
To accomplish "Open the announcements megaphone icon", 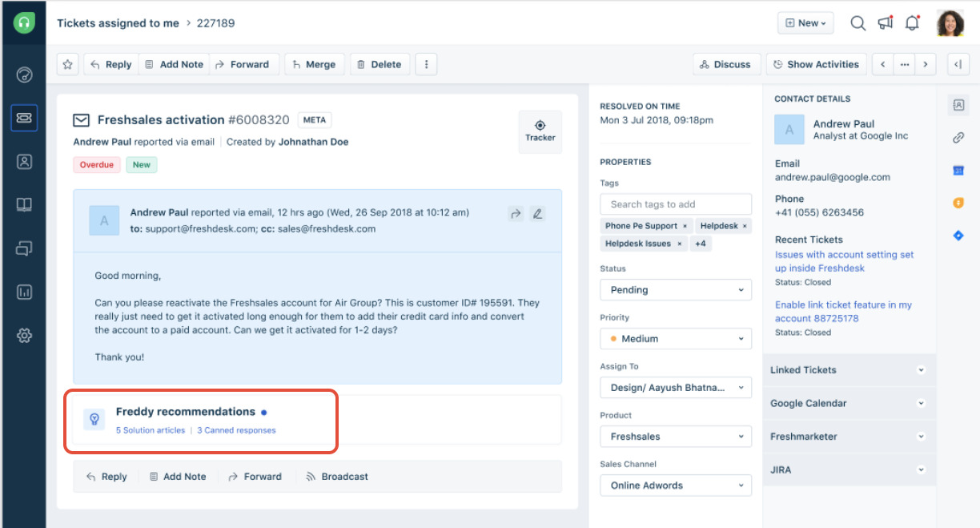I will click(885, 23).
